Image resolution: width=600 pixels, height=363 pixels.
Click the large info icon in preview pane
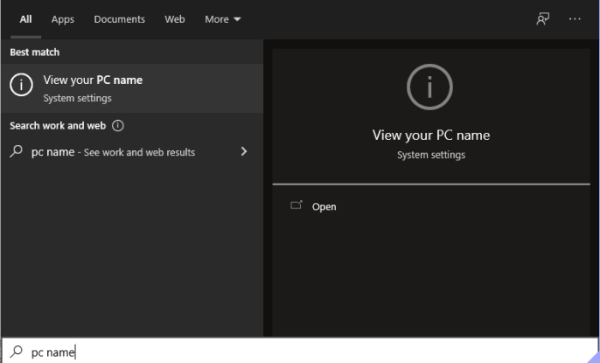pos(430,87)
